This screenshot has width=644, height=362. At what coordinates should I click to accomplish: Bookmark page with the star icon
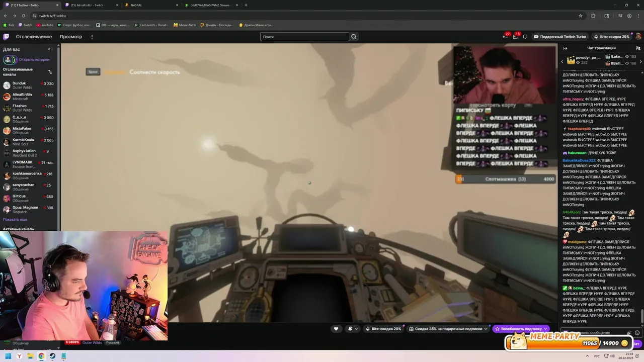click(x=580, y=16)
